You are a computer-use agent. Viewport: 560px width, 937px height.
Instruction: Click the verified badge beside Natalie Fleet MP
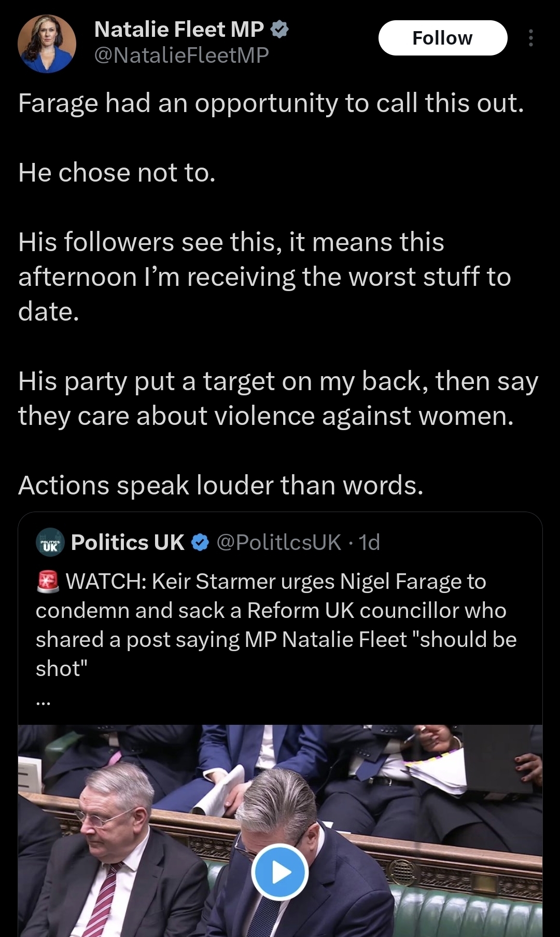(x=279, y=30)
